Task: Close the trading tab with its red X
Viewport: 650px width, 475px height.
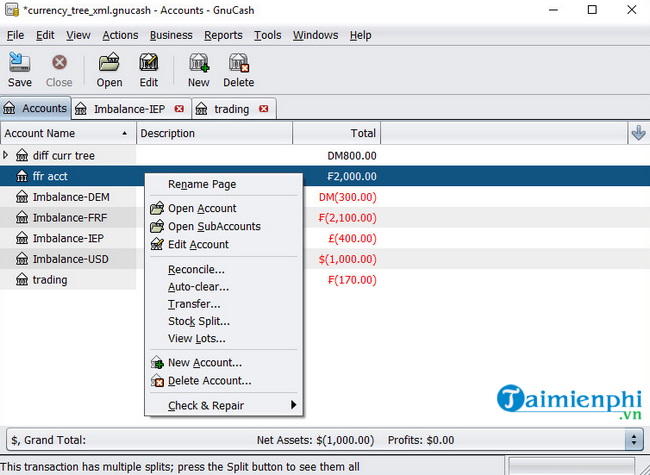Action: 264,109
